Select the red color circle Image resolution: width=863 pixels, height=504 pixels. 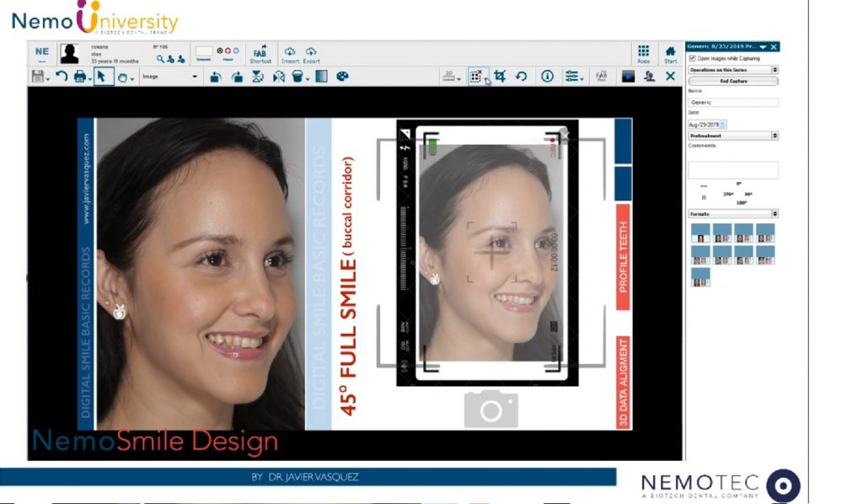[228, 51]
